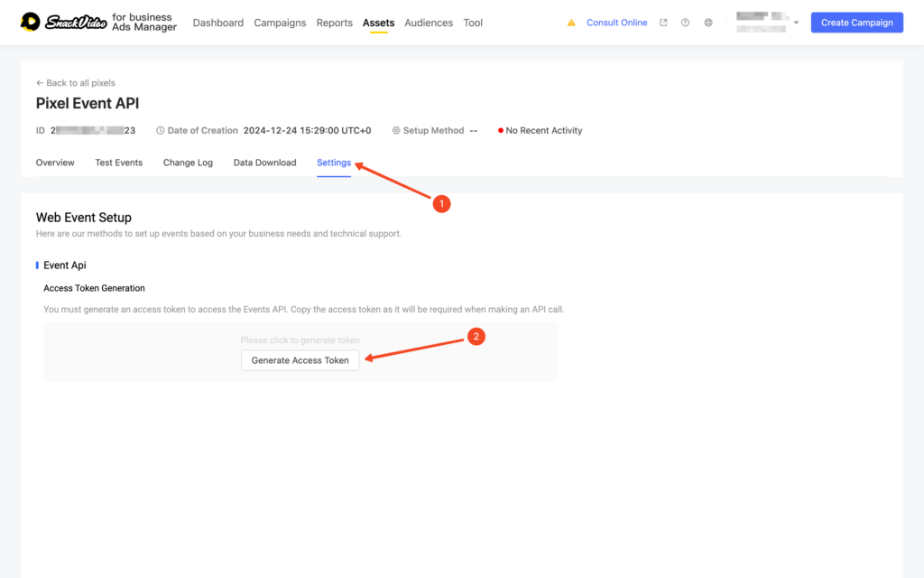Image resolution: width=924 pixels, height=578 pixels.
Task: Click the Generate Access Token button
Action: tap(300, 360)
